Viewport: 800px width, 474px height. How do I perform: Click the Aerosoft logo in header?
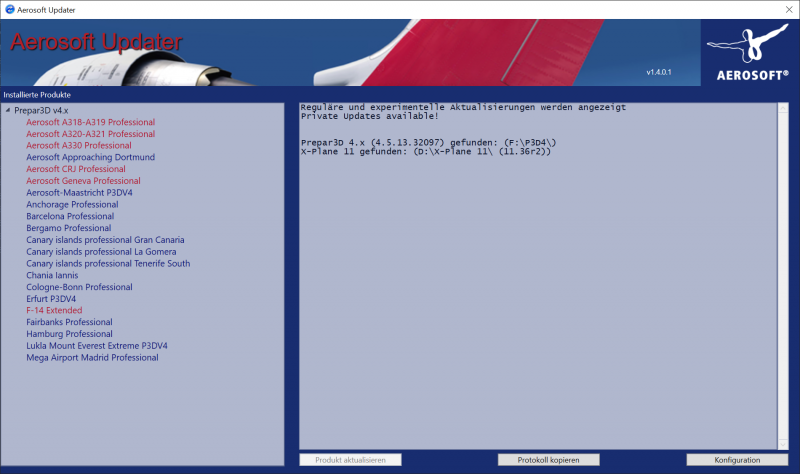tap(749, 53)
